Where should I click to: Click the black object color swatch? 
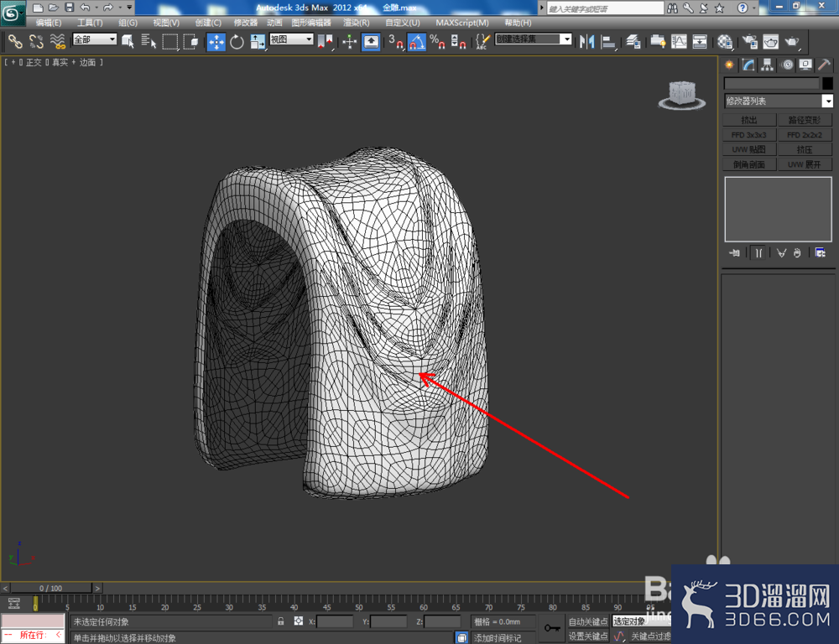[x=827, y=83]
